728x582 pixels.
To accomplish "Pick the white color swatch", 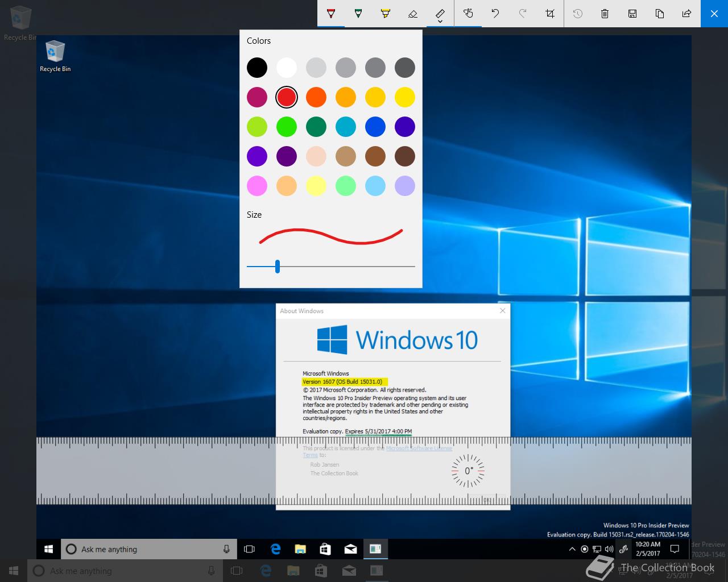I will (x=287, y=68).
